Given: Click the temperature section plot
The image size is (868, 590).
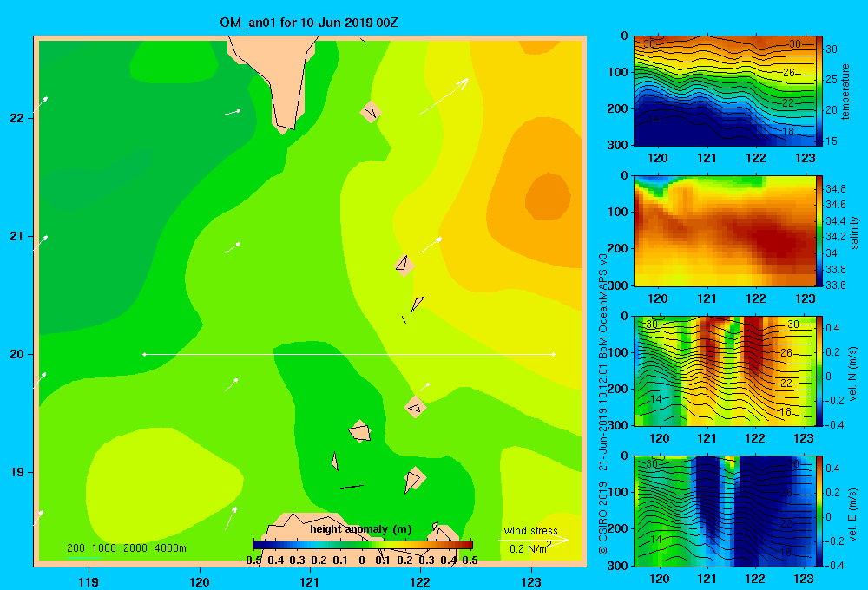Looking at the screenshot, I should click(724, 91).
